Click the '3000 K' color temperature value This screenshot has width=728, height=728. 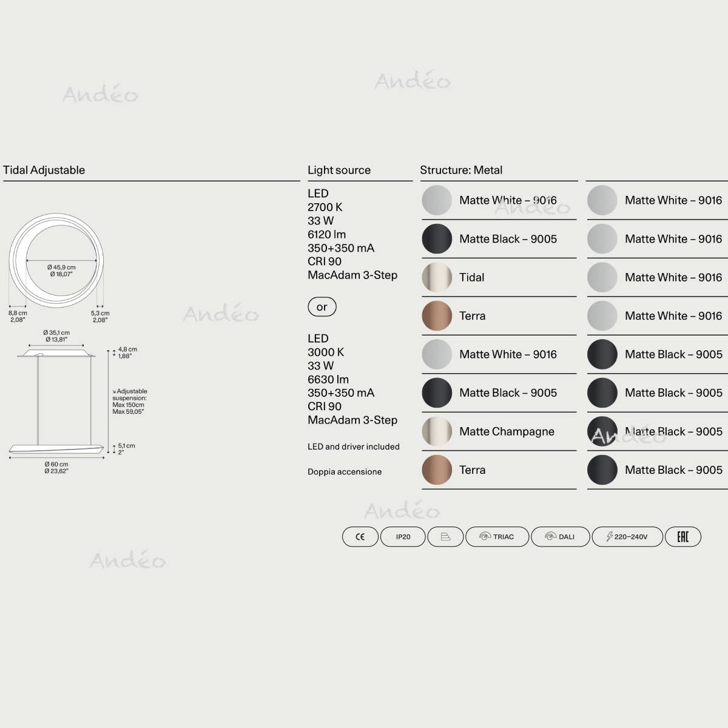click(326, 352)
